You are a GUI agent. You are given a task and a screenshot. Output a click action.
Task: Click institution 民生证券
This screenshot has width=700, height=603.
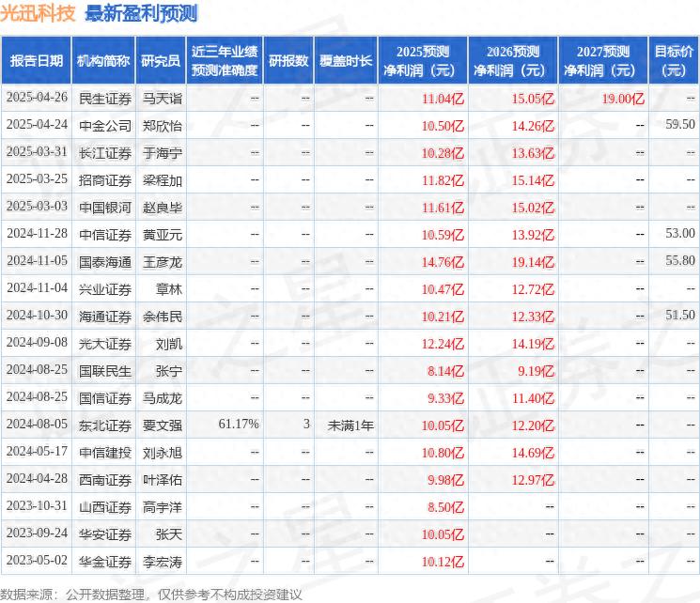click(x=105, y=99)
